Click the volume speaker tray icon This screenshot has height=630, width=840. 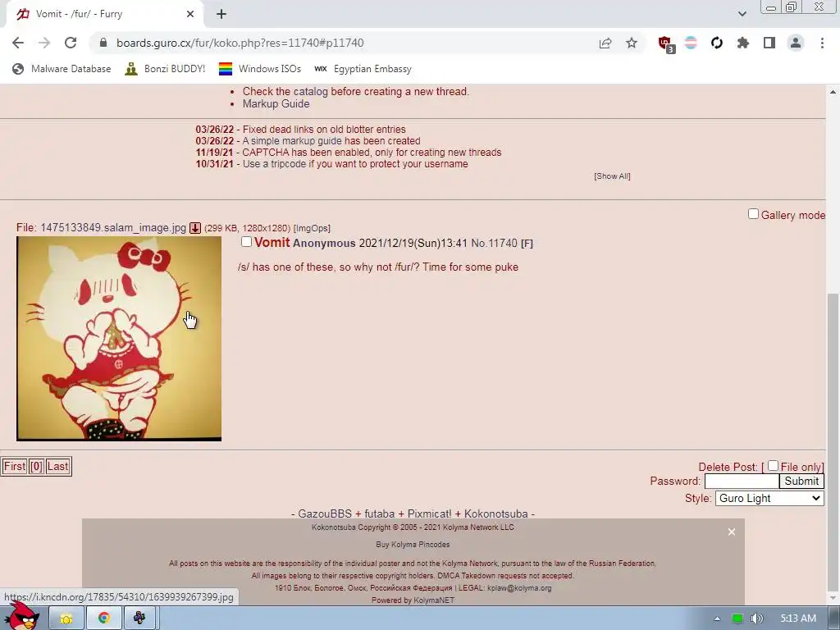tap(756, 619)
